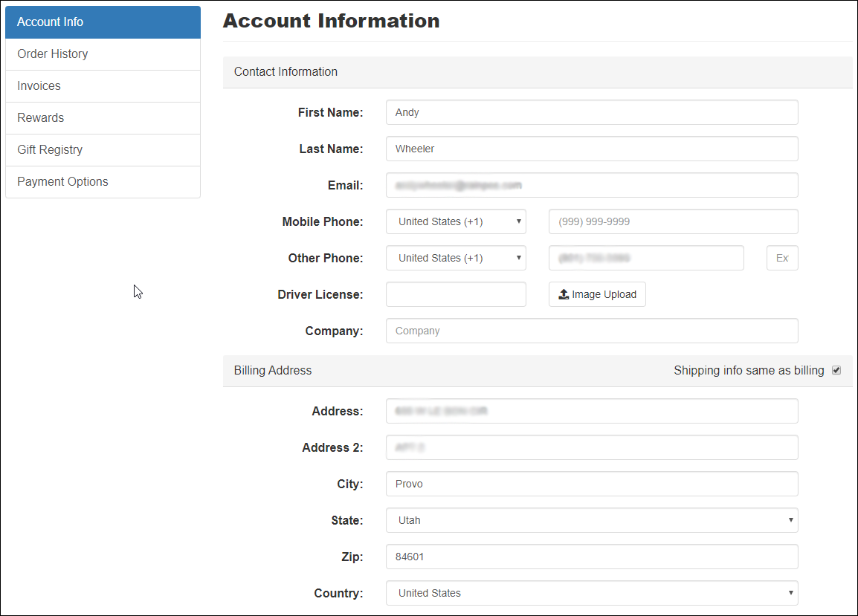Screen dimensions: 858x616
Task: Click the Zip field showing 84601
Action: [x=592, y=557]
